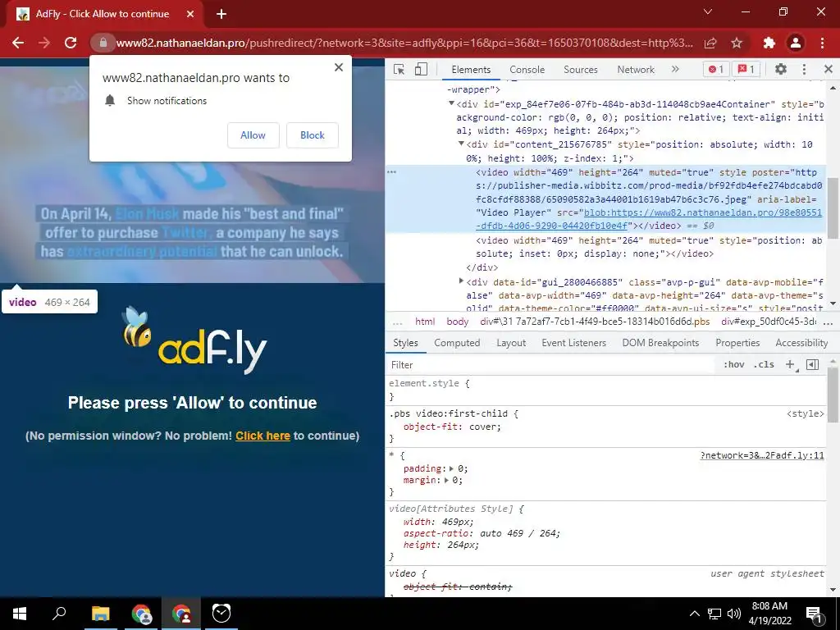Collapse the content_215676785 div node
840x630 pixels.
461,144
